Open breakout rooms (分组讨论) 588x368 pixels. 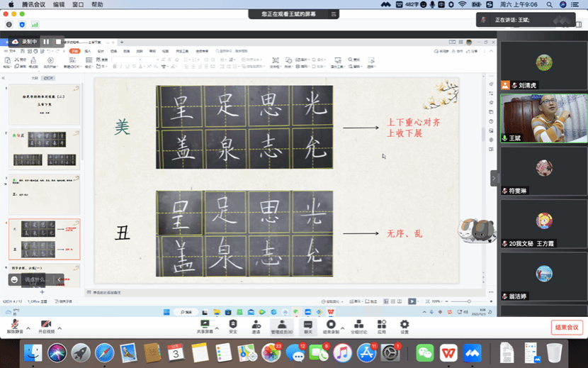pyautogui.click(x=359, y=326)
